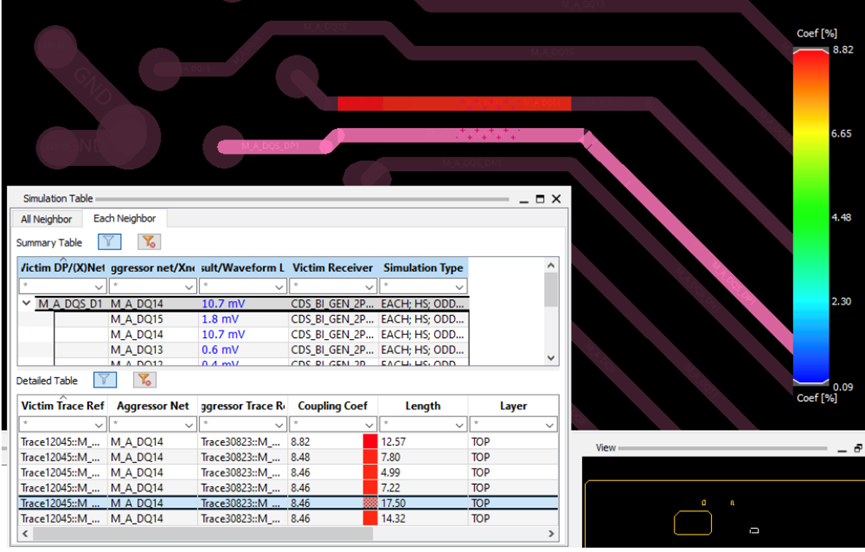865x552 pixels.
Task: Switch to the All Neighbor tab
Action: (46, 219)
